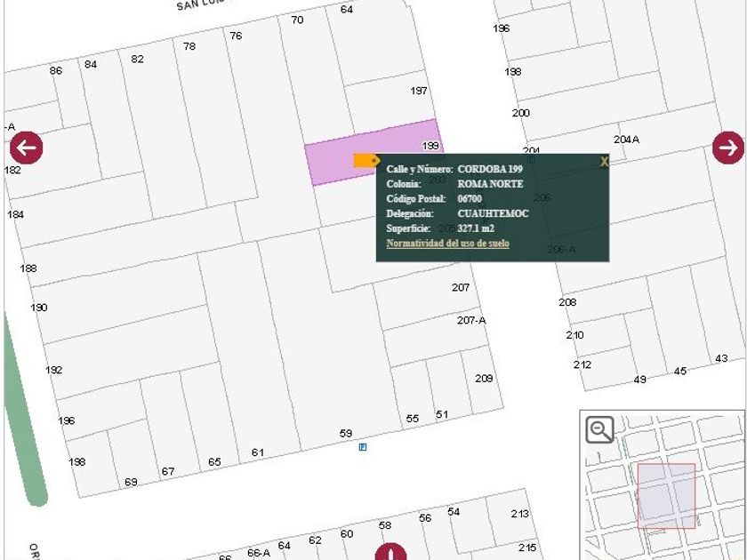Click lot number 43

tap(721, 358)
